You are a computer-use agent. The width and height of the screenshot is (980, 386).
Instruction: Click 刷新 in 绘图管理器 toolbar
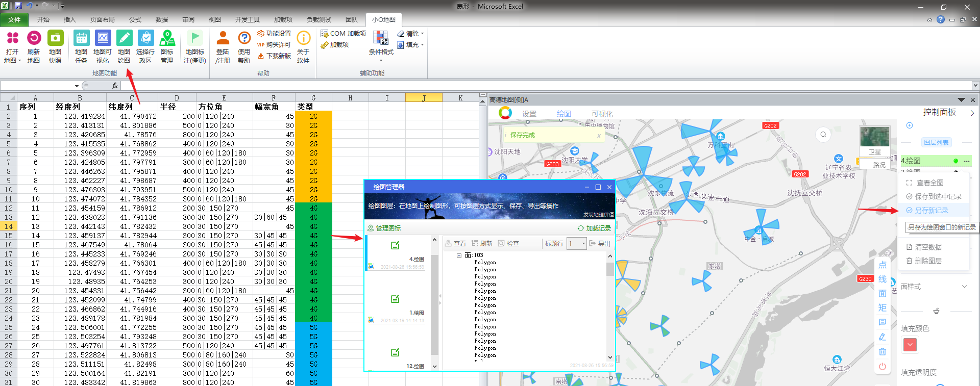(482, 244)
